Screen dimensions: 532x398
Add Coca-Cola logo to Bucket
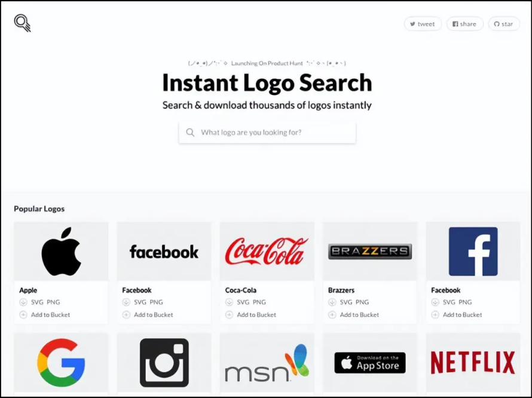[x=256, y=314]
